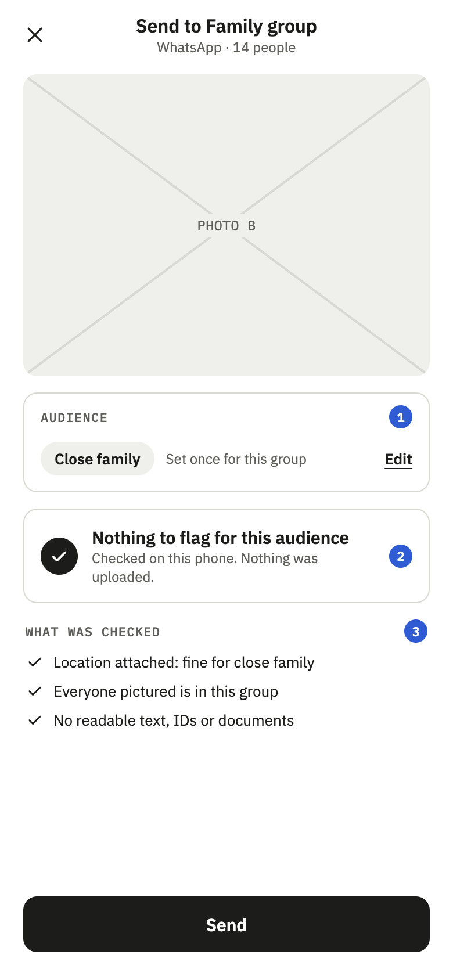Click the 'AUDIENCE' section label
This screenshot has width=453, height=980.
[x=74, y=418]
